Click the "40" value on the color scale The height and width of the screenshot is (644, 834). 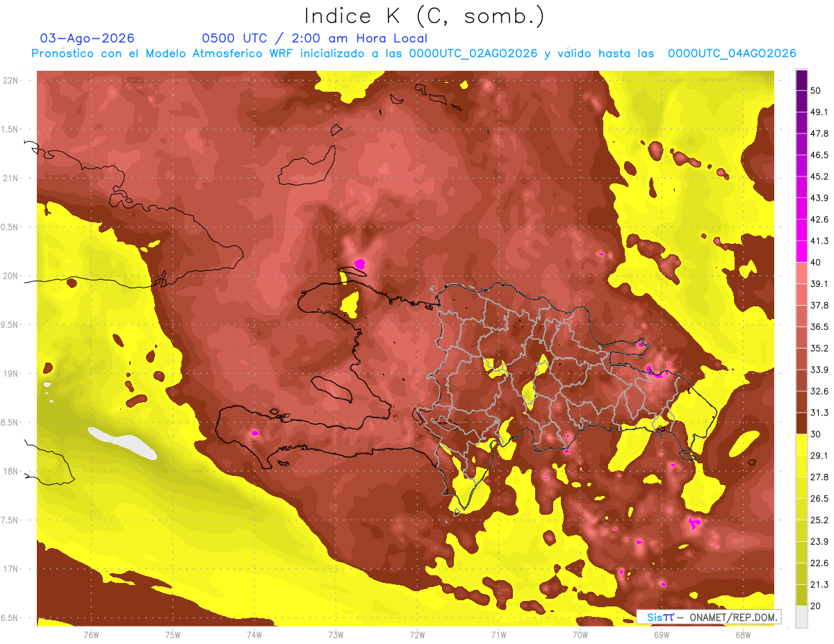(x=816, y=263)
